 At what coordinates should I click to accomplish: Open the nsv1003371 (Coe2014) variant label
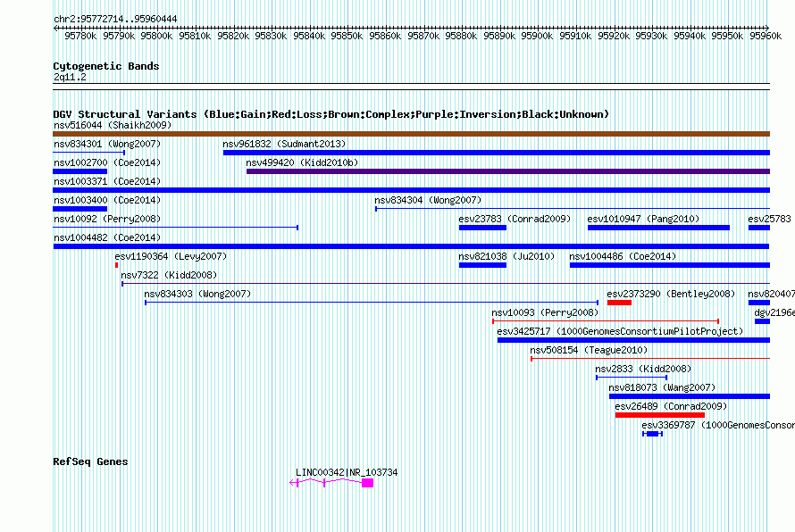107,181
